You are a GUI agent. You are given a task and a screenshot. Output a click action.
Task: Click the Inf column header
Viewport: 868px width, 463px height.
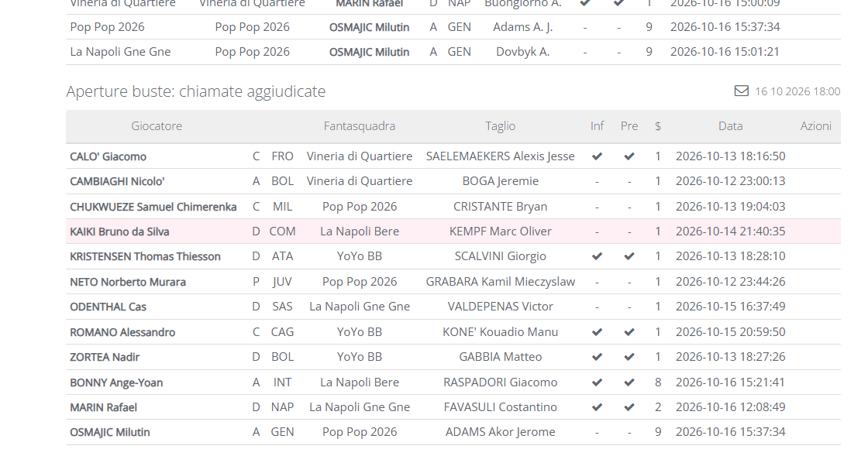point(597,126)
